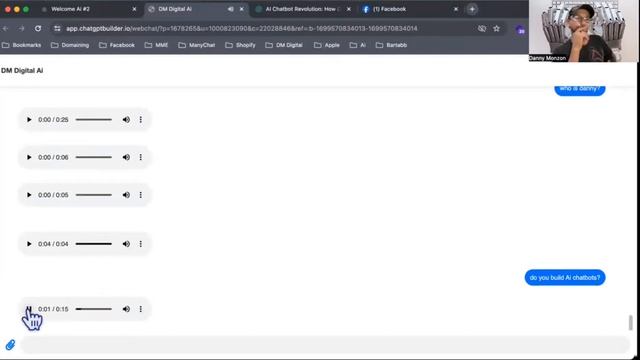Open the MME bookmarks folder
This screenshot has width=640, height=360.
pos(156,45)
